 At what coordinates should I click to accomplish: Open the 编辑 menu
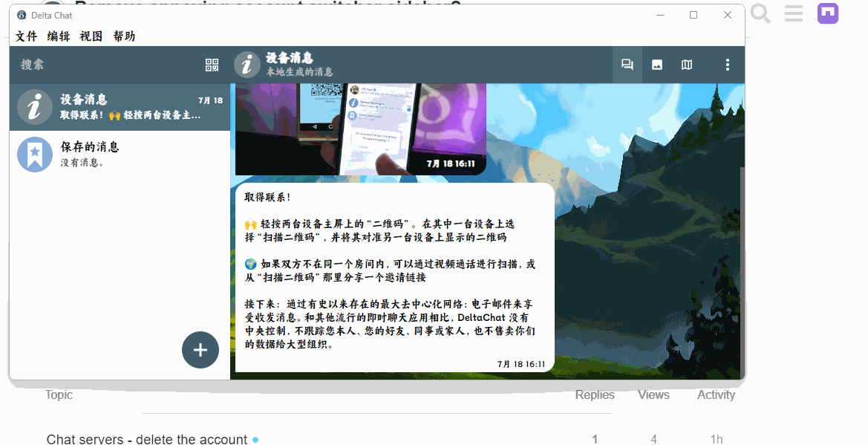(59, 36)
